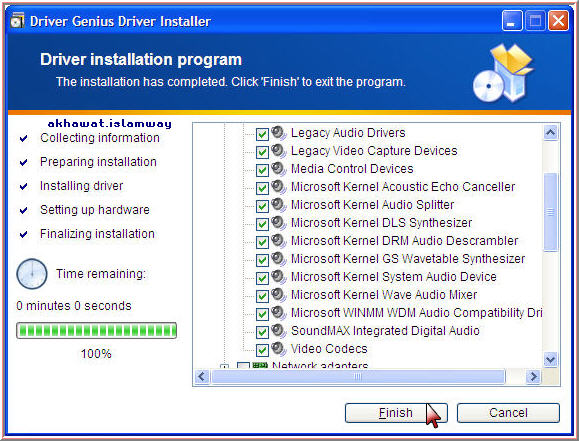579x441 pixels.
Task: Click the speaker icon beside Video Codecs
Action: pyautogui.click(x=278, y=349)
